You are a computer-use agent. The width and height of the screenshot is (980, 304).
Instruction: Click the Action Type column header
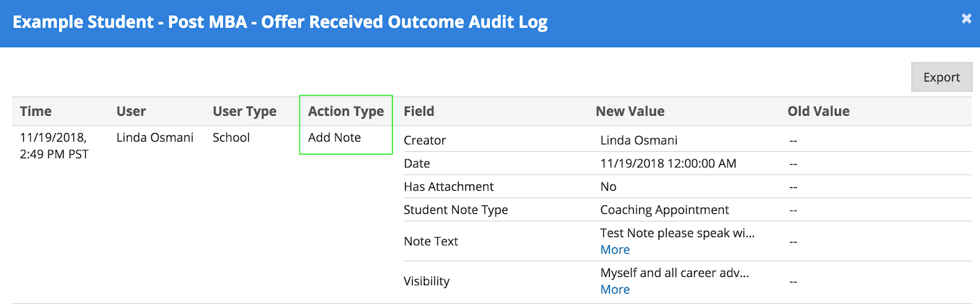(x=345, y=111)
